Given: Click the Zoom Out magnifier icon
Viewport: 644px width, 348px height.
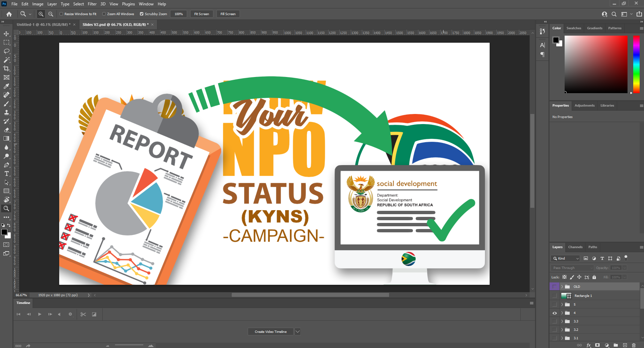Looking at the screenshot, I should click(51, 14).
